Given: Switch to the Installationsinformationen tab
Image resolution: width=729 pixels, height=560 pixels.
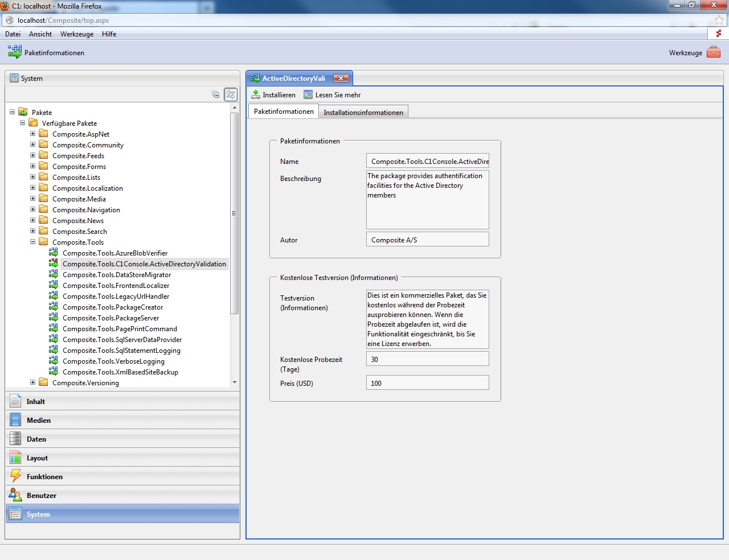Looking at the screenshot, I should click(363, 112).
